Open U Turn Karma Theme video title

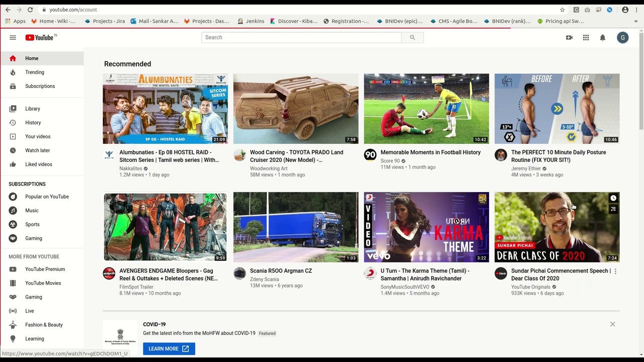tap(425, 275)
